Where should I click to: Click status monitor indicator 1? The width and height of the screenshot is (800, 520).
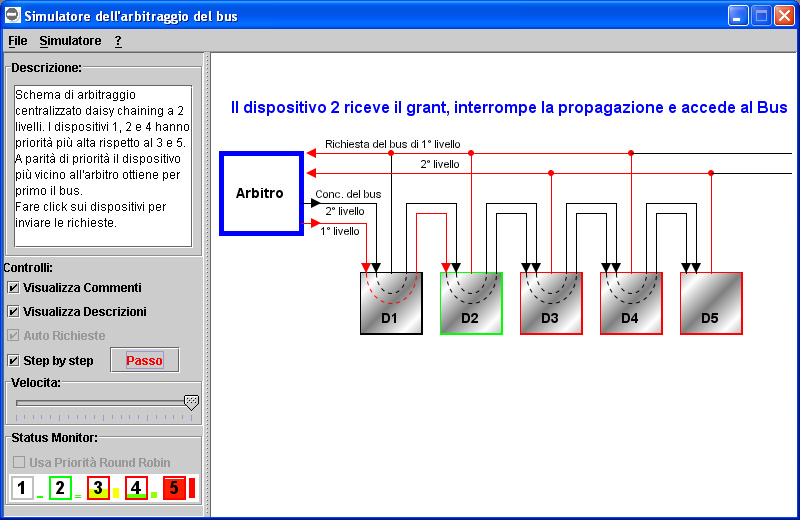tap(22, 488)
